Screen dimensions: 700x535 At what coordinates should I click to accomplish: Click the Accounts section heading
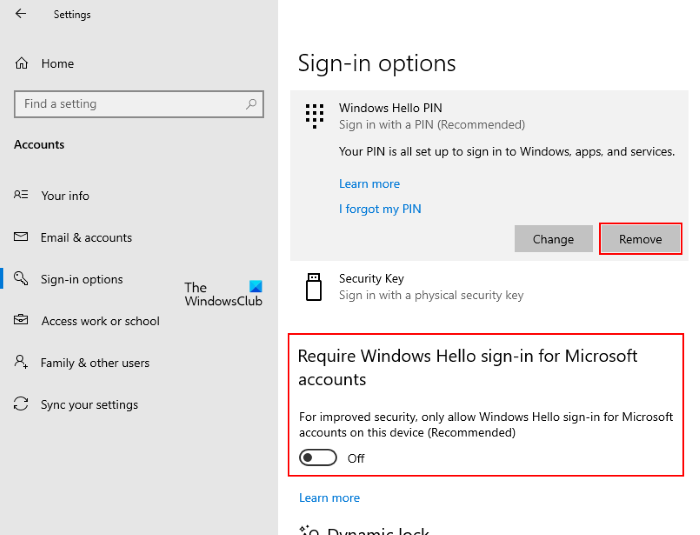39,145
